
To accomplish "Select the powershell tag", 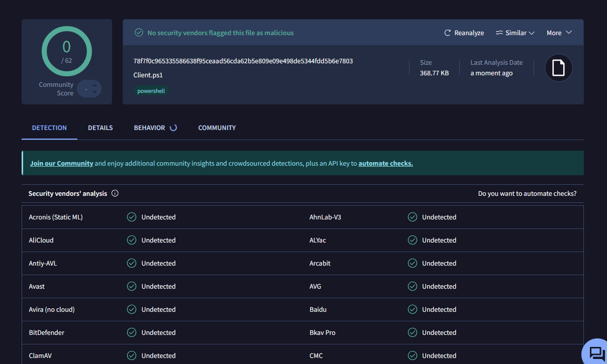I will (x=151, y=91).
